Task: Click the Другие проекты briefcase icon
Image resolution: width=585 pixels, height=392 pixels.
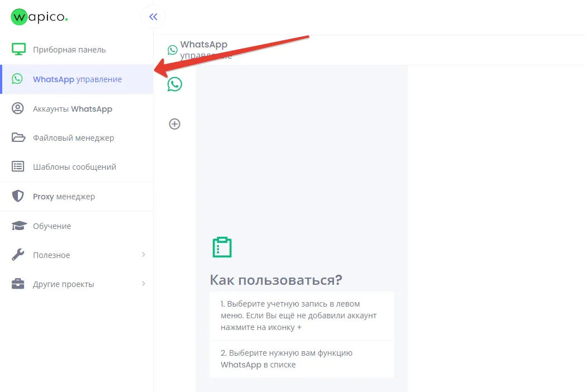Action: 18,284
